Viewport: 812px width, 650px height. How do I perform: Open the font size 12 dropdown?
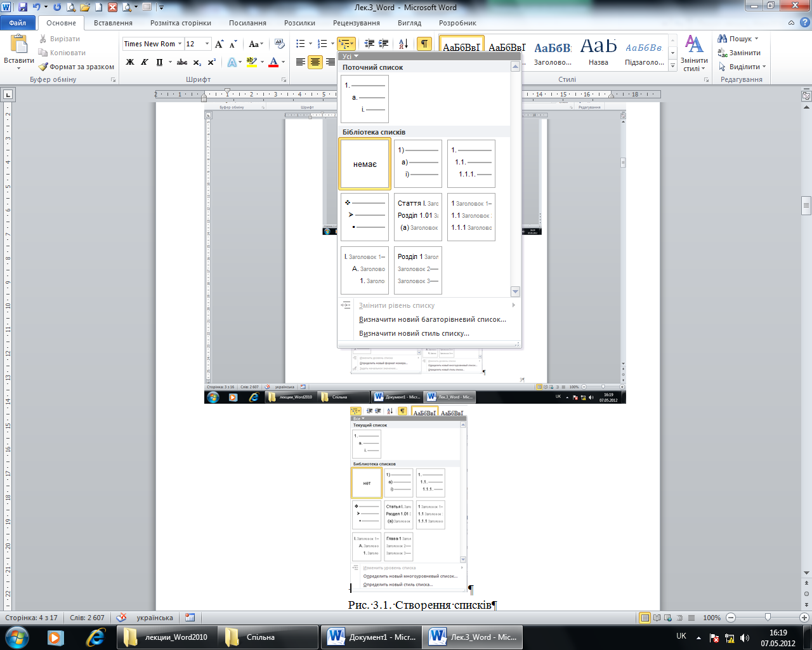207,44
